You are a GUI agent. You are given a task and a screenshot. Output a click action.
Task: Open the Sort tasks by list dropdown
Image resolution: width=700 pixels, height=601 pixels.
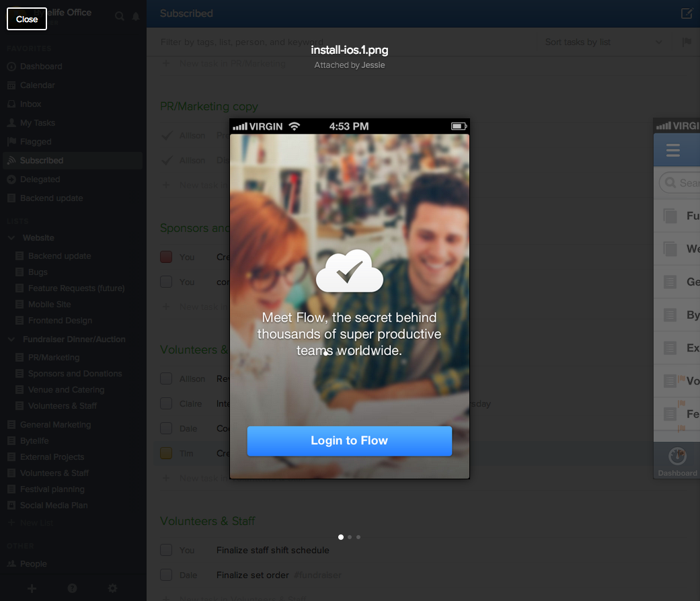coord(603,42)
